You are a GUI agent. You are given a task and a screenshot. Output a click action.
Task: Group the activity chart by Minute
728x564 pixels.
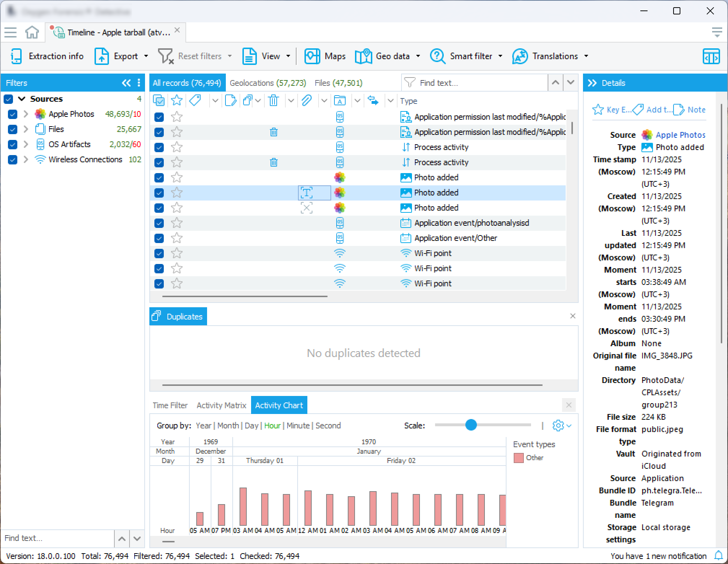(x=298, y=426)
